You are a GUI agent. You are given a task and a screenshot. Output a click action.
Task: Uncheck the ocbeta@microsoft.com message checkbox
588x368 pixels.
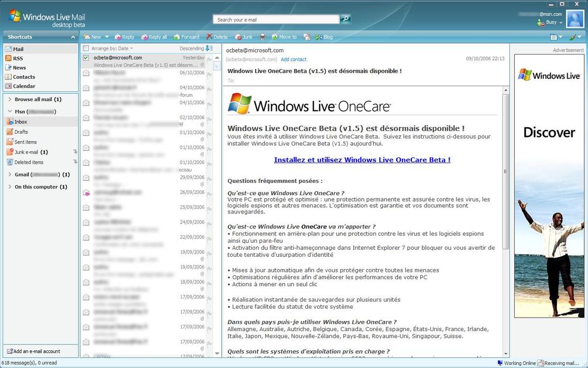(x=86, y=58)
